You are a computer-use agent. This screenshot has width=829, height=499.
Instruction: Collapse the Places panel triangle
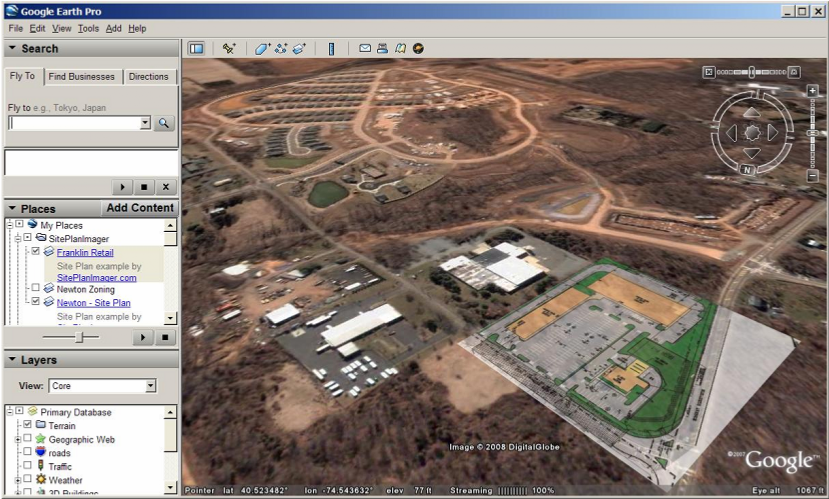pos(12,208)
